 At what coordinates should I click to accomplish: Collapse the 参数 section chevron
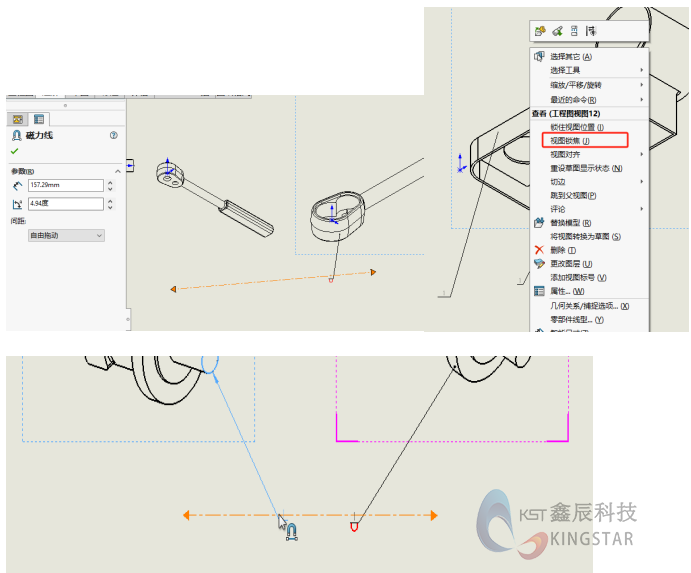118,171
